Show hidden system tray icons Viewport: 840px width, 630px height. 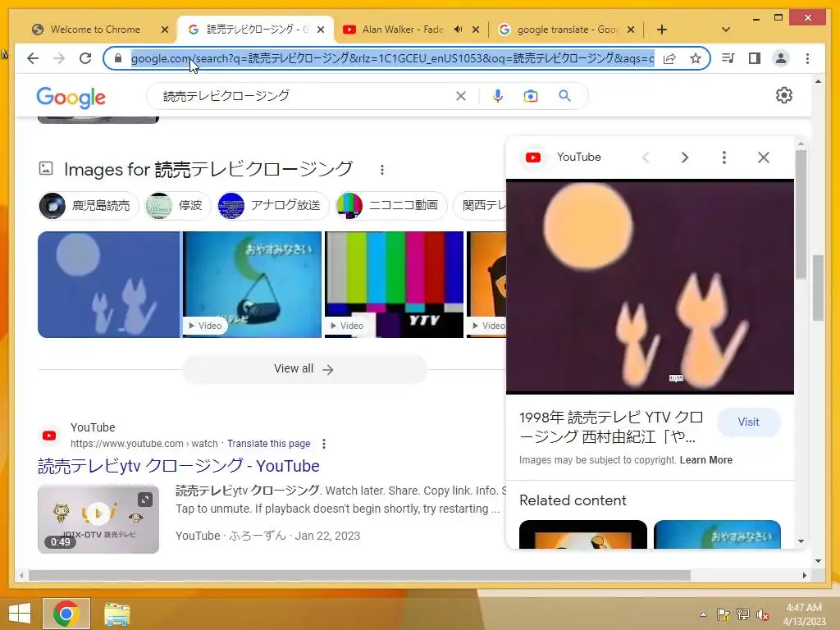point(703,614)
